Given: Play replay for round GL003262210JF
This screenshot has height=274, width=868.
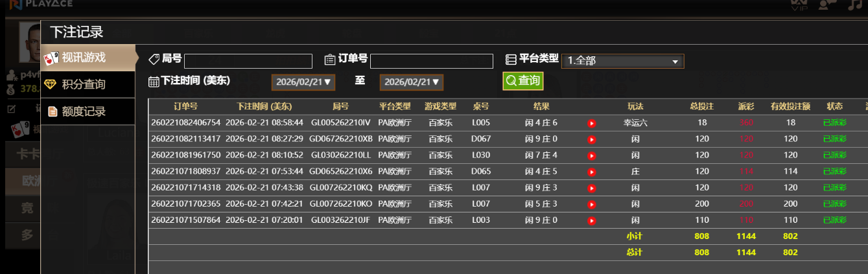Looking at the screenshot, I should point(591,221).
